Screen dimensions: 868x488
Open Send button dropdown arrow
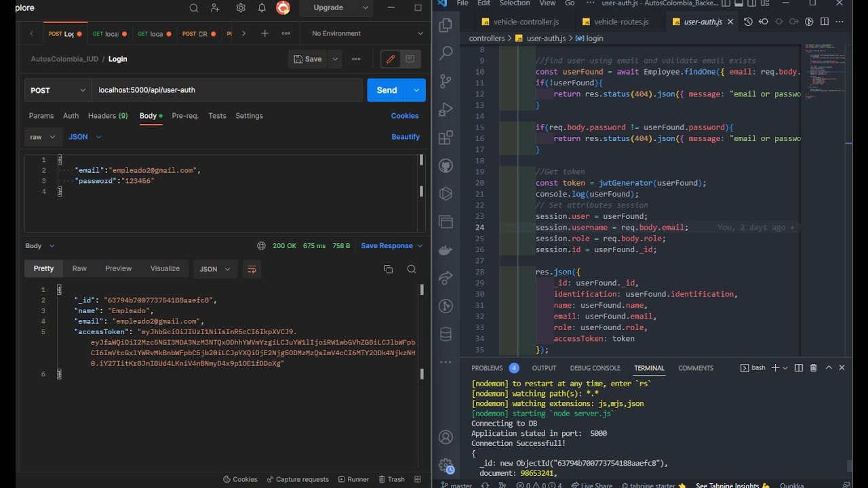[416, 90]
